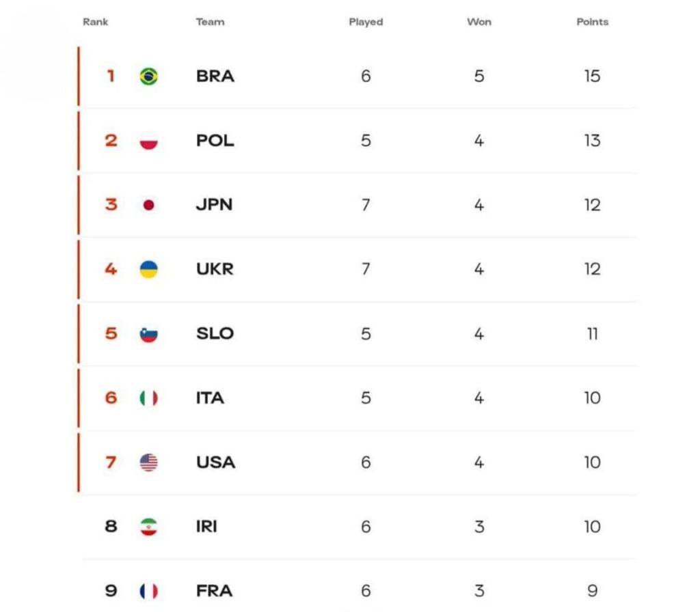This screenshot has width=700, height=612.
Task: Click the Slovenia flag icon
Action: pyautogui.click(x=148, y=333)
